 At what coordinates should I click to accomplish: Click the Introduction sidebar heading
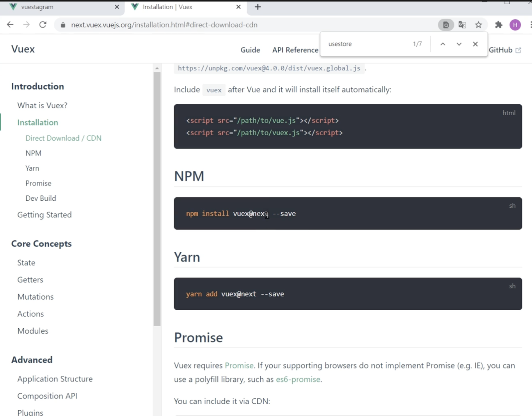[x=38, y=87]
